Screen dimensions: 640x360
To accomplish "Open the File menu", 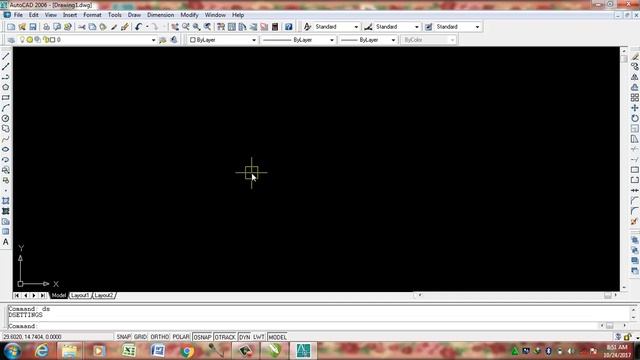I will coord(18,15).
